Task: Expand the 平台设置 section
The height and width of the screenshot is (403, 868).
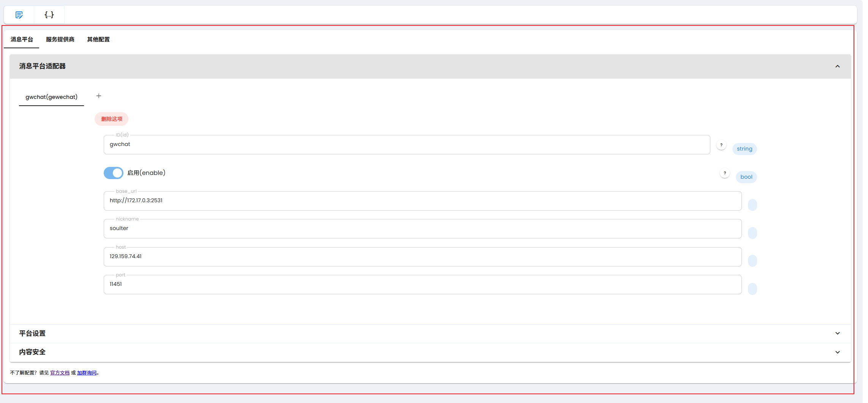Action: (x=430, y=333)
